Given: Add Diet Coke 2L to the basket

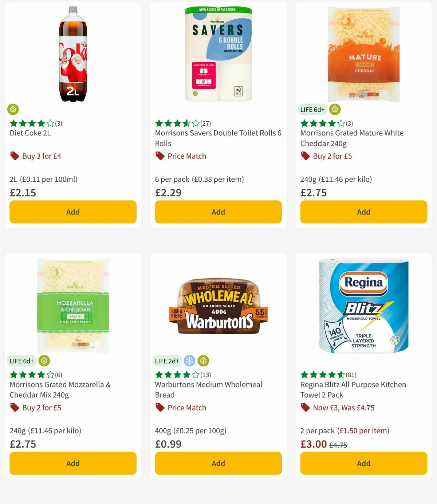Looking at the screenshot, I should (72, 212).
